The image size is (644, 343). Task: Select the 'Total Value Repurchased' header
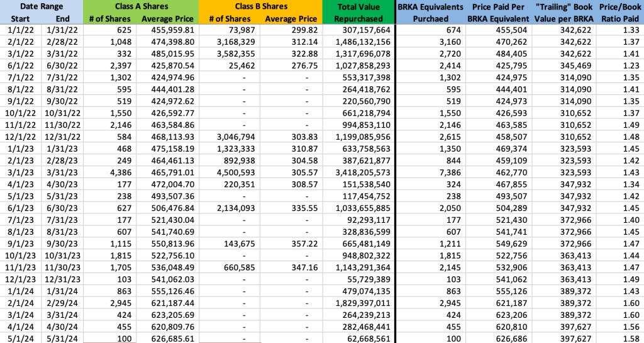358,13
